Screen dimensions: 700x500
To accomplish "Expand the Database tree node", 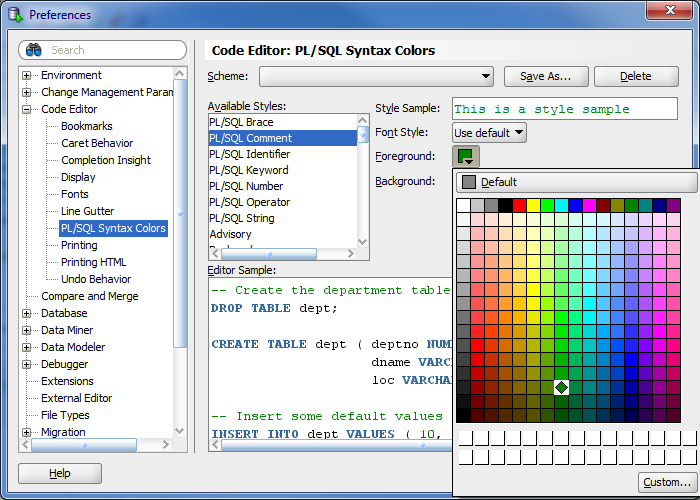I will tap(26, 313).
